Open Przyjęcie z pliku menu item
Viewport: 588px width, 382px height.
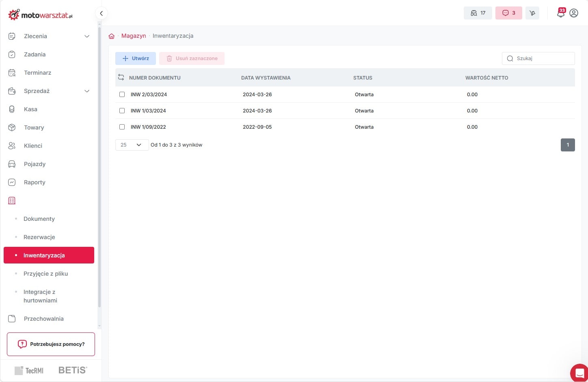click(x=45, y=274)
